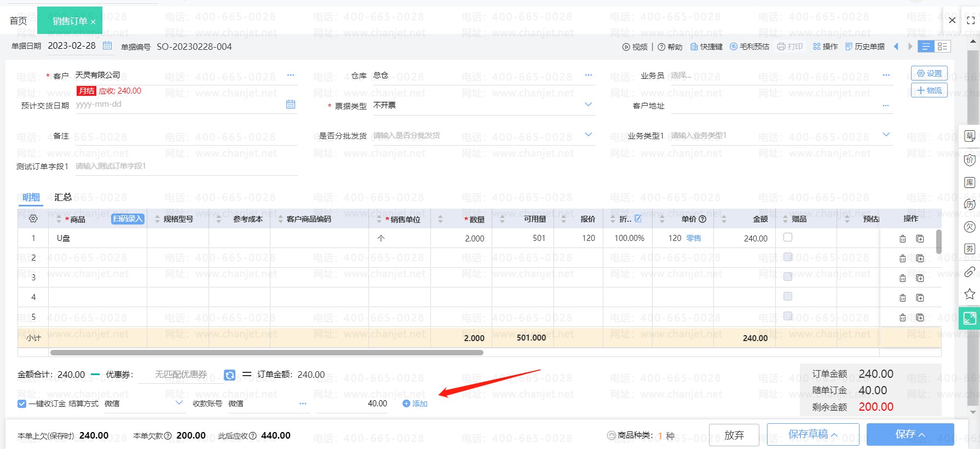Go to next document with right arrow
Image resolution: width=980 pixels, height=449 pixels.
point(910,47)
